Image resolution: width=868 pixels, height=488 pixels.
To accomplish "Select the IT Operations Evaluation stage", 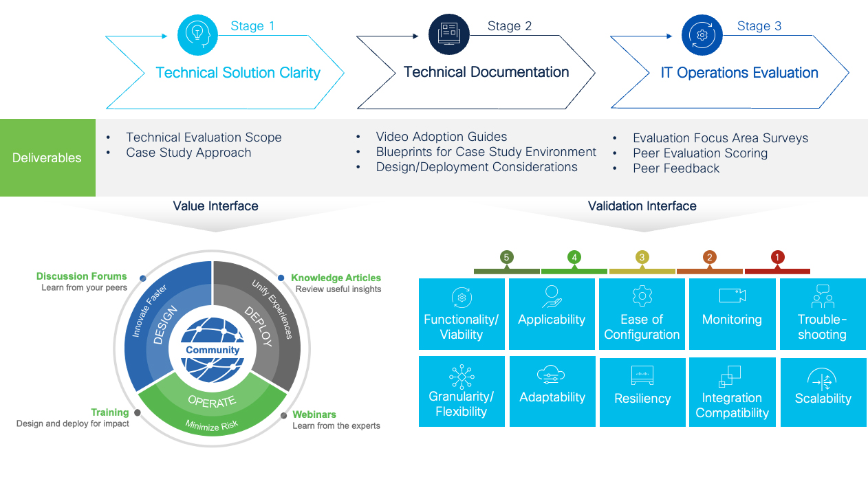I will [739, 73].
